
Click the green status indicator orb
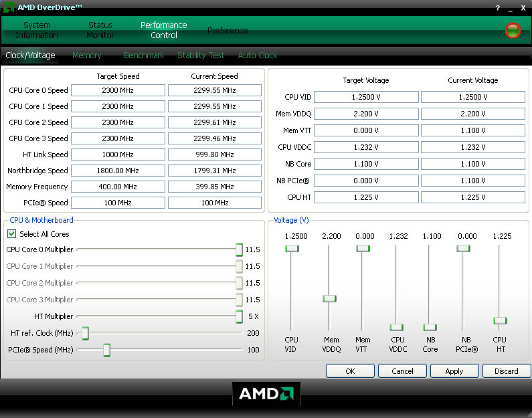coord(513,31)
